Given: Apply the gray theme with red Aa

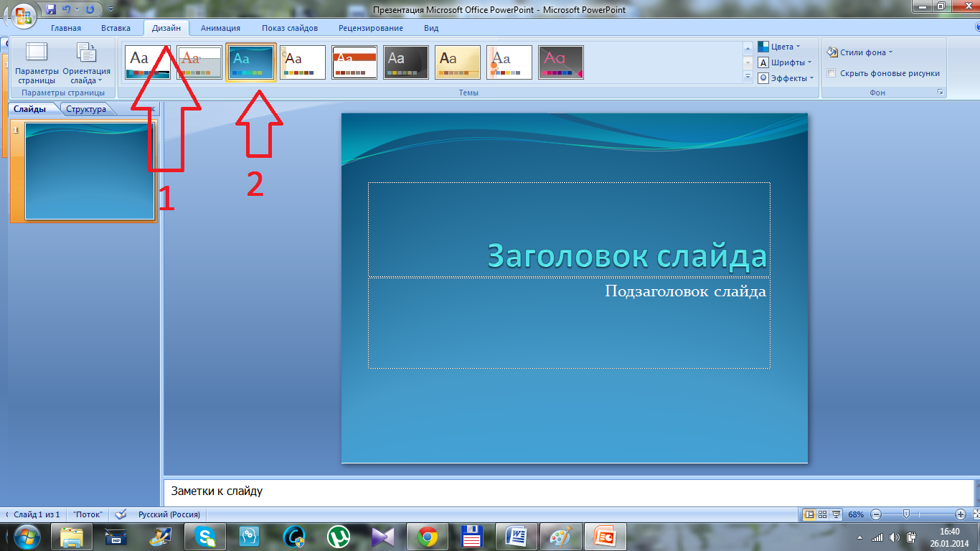Looking at the screenshot, I should tap(199, 62).
